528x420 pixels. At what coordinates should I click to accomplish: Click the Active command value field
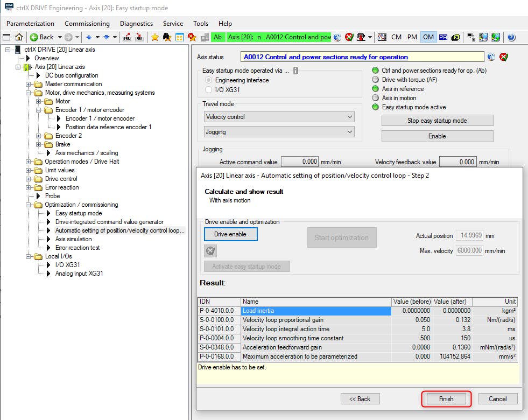[300, 162]
